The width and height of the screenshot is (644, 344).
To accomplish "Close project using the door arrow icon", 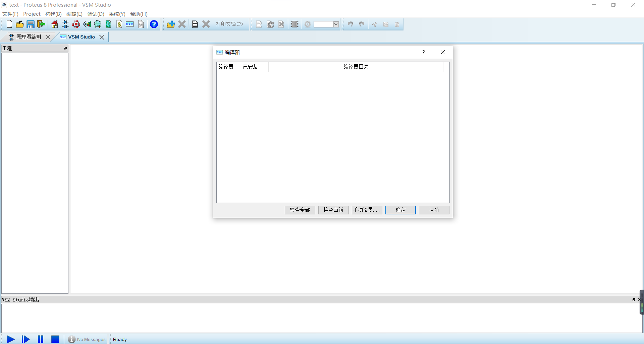I will [41, 24].
